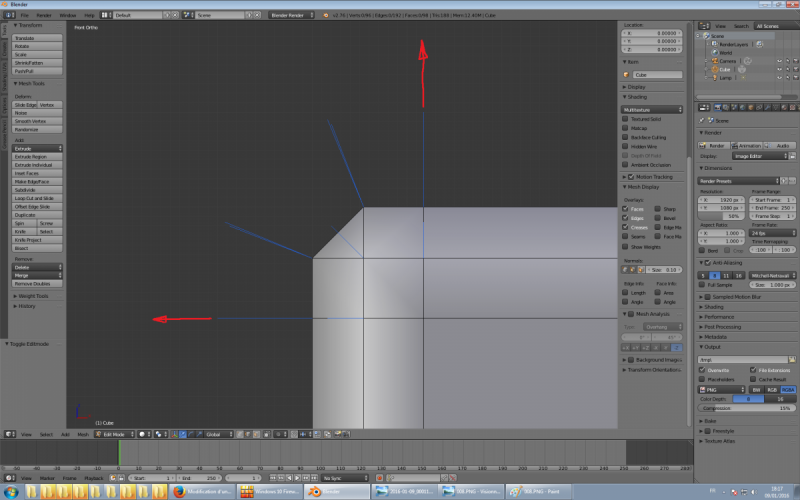This screenshot has width=800, height=500.
Task: Toggle Cube selectability arrow icon in outliner
Action: pyautogui.click(x=787, y=69)
